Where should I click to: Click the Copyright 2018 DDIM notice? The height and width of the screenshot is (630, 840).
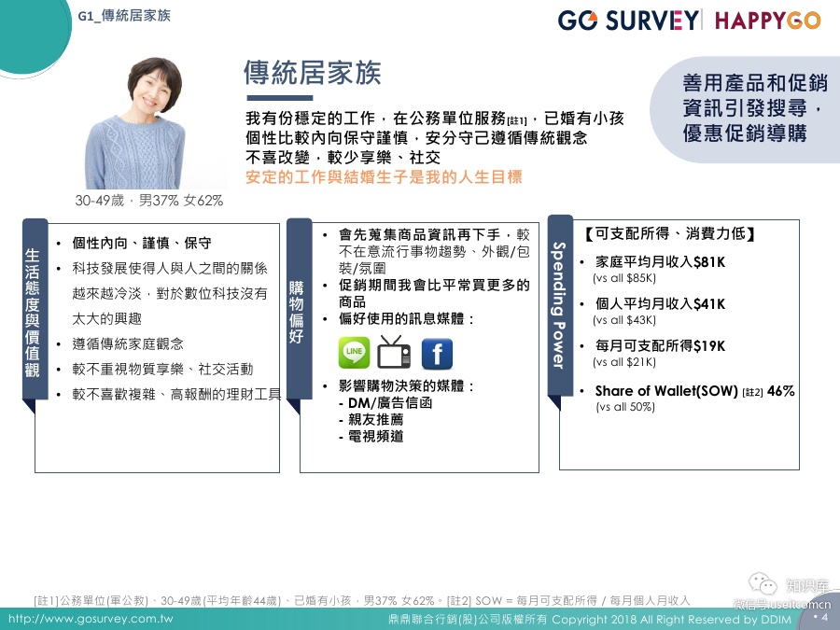pyautogui.click(x=589, y=620)
